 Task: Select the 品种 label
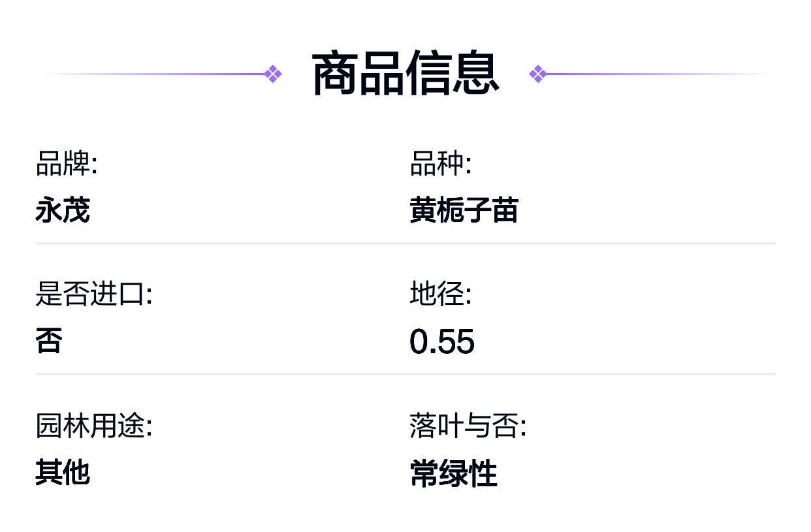tap(441, 164)
